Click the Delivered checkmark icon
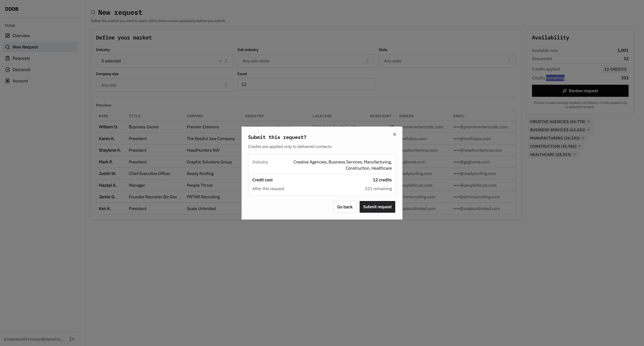 tap(8, 69)
